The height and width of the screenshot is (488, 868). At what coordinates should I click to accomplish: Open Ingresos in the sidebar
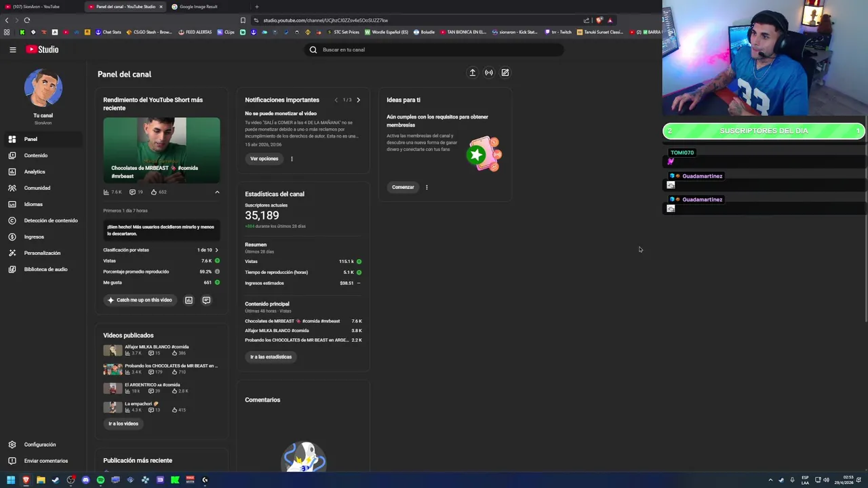click(x=42, y=237)
